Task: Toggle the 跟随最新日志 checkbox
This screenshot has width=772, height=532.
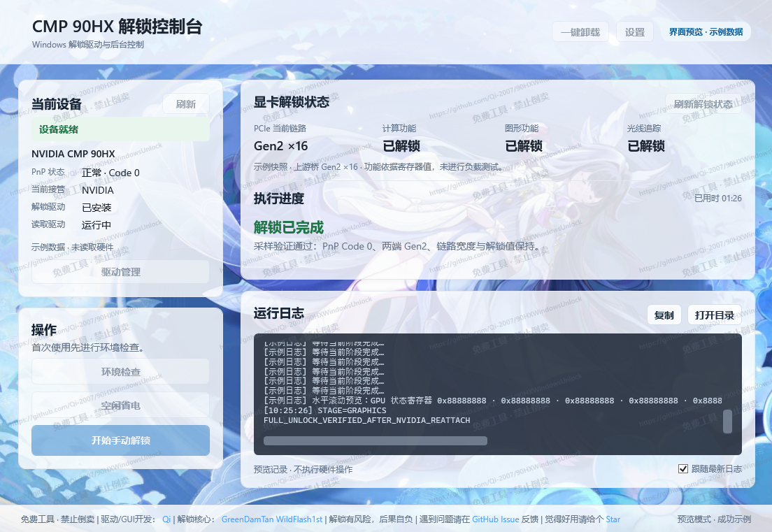Action: click(683, 468)
